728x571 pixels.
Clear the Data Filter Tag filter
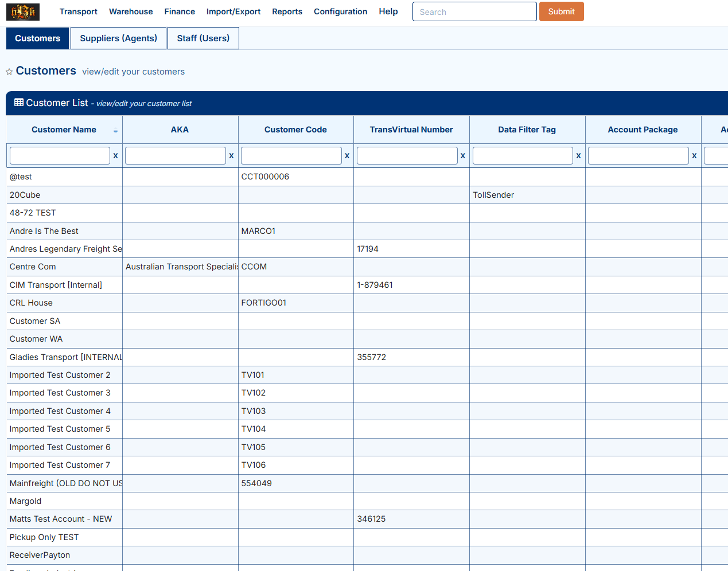click(578, 155)
